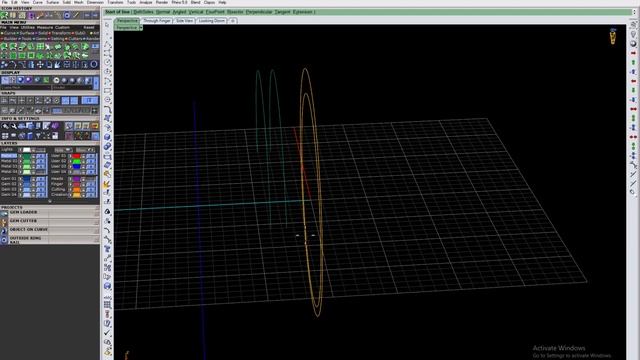Click the Object on Curve project icon

4,231
